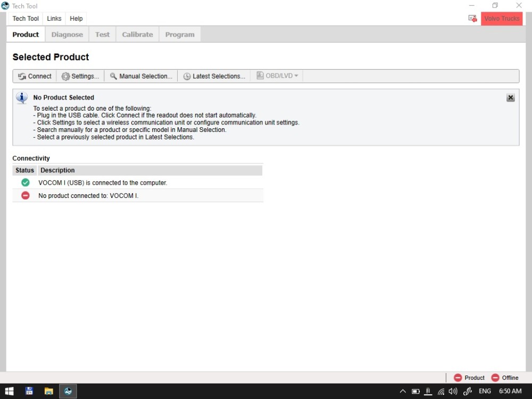Viewport: 532px width, 399px height.
Task: Open the Links menu
Action: (x=54, y=19)
